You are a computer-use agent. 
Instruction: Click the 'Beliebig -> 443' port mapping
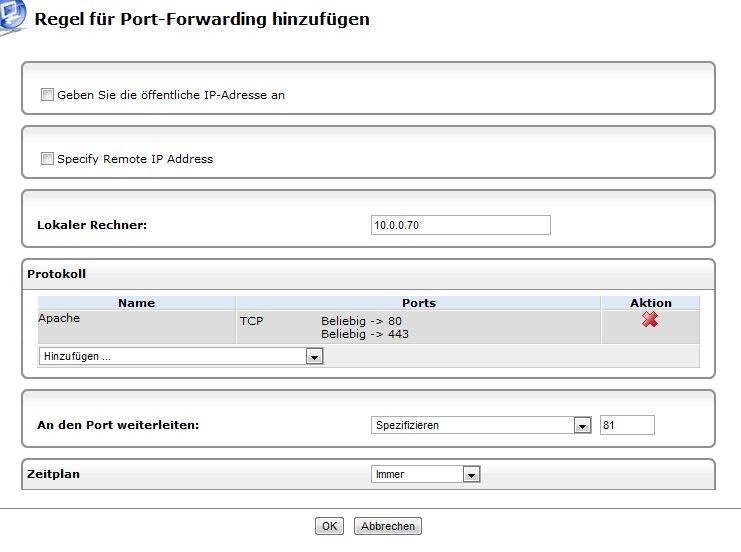(364, 334)
